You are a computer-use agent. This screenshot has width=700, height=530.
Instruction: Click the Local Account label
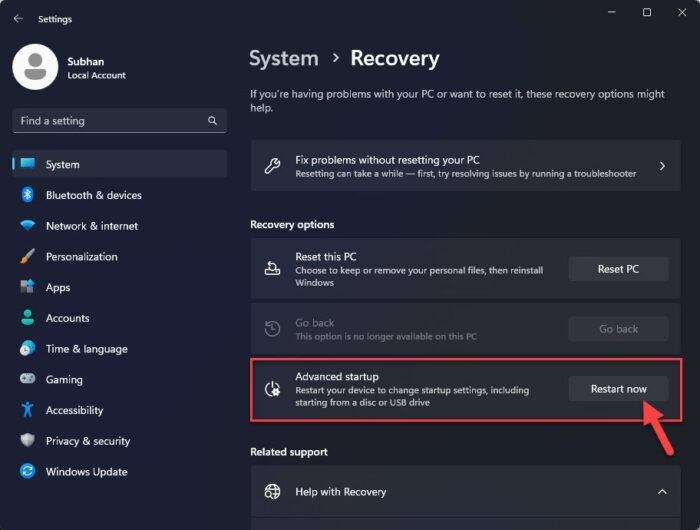[96, 75]
